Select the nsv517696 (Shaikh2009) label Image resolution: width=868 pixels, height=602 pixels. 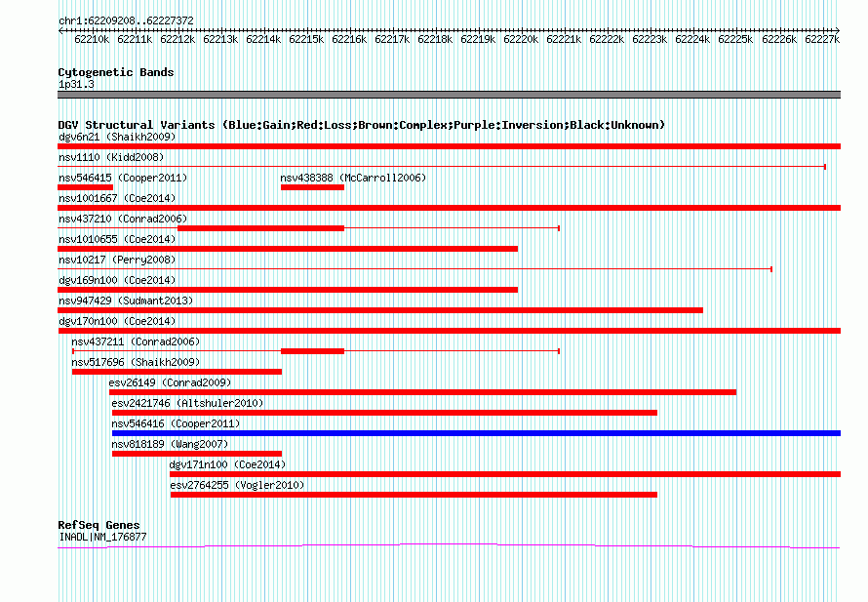pyautogui.click(x=136, y=362)
